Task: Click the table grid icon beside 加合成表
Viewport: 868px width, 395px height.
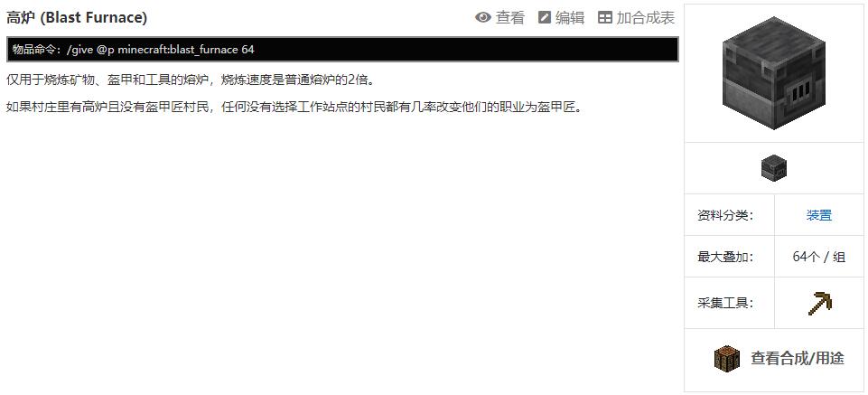Action: click(605, 18)
